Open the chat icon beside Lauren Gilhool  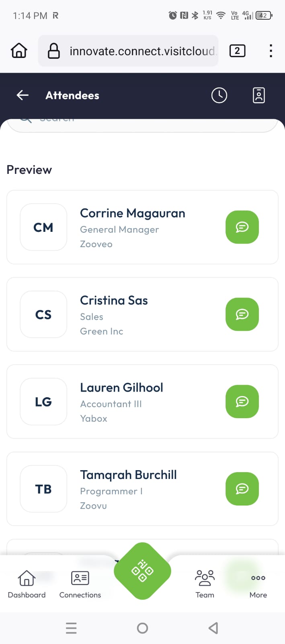pos(242,401)
